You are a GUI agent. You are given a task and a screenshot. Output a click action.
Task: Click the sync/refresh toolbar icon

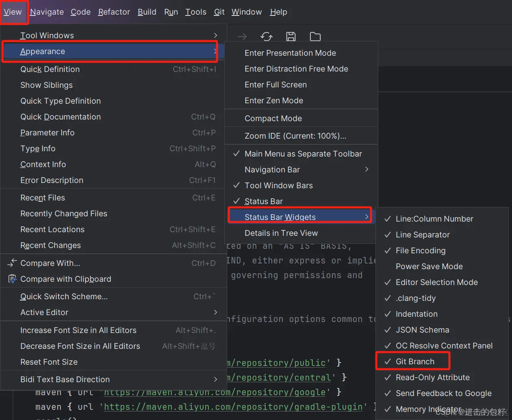267,37
